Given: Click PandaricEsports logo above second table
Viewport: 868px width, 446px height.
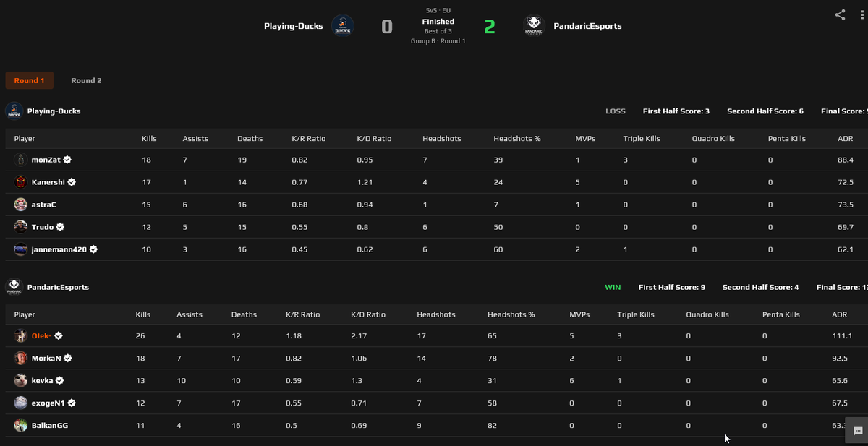Looking at the screenshot, I should [14, 287].
